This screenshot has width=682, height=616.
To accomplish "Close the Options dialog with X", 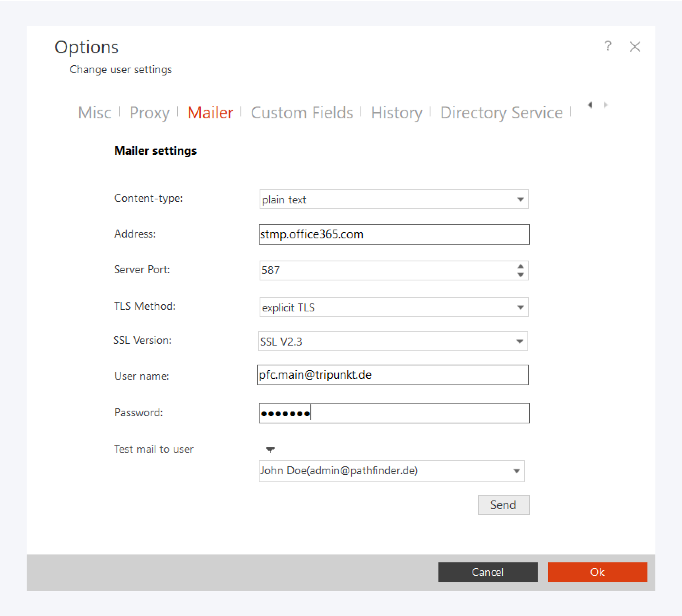I will pyautogui.click(x=635, y=46).
